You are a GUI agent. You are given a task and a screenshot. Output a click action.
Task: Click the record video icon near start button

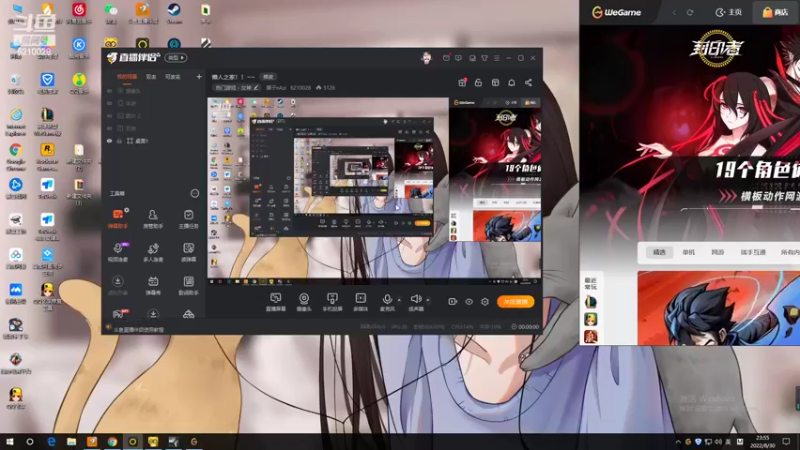tap(452, 302)
